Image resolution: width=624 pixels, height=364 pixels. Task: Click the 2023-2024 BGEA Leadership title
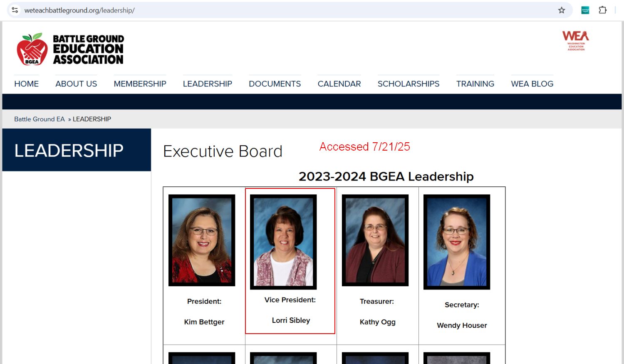386,176
